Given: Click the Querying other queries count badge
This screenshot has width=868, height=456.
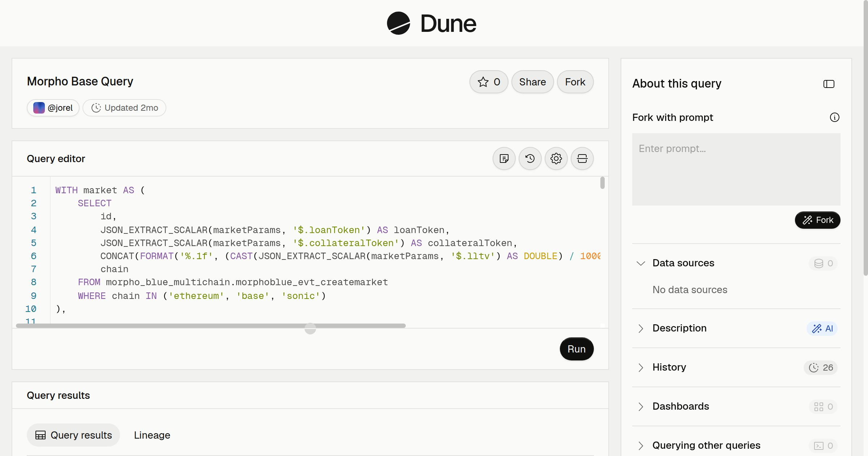Looking at the screenshot, I should (x=823, y=446).
